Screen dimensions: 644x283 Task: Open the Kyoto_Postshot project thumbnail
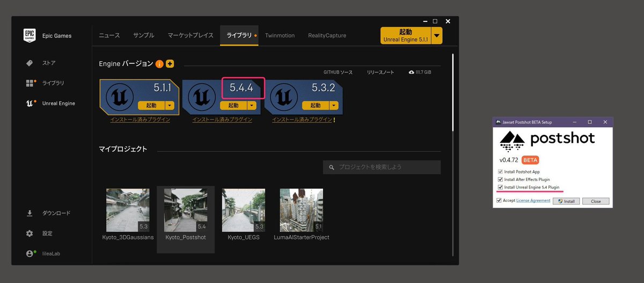pyautogui.click(x=186, y=209)
